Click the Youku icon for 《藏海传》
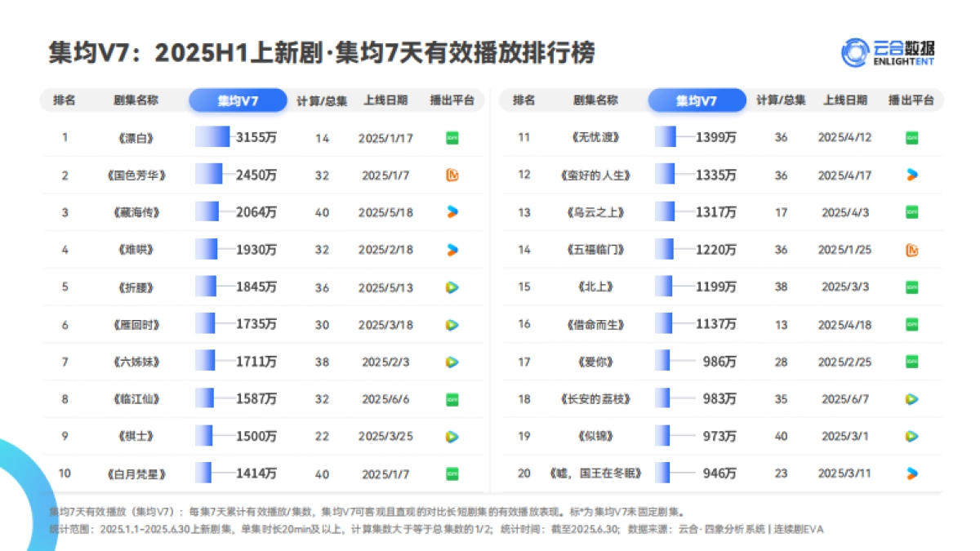This screenshot has height=551, width=980. (451, 211)
